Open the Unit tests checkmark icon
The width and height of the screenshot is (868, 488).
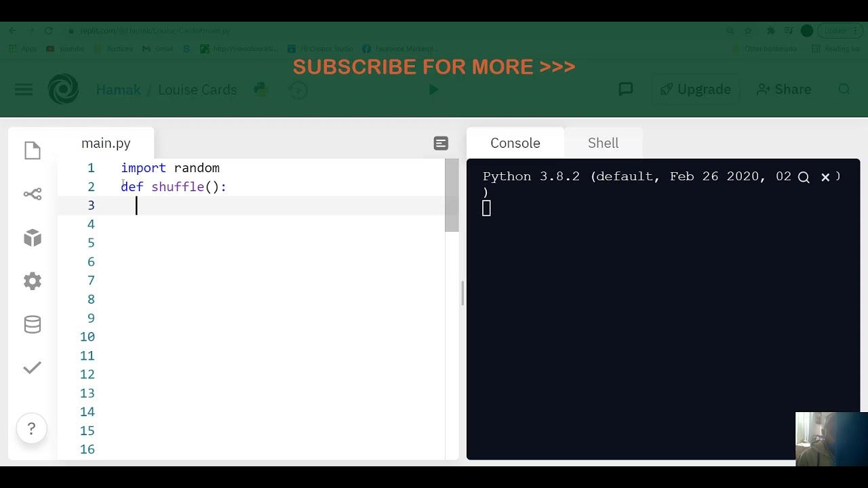click(x=33, y=368)
